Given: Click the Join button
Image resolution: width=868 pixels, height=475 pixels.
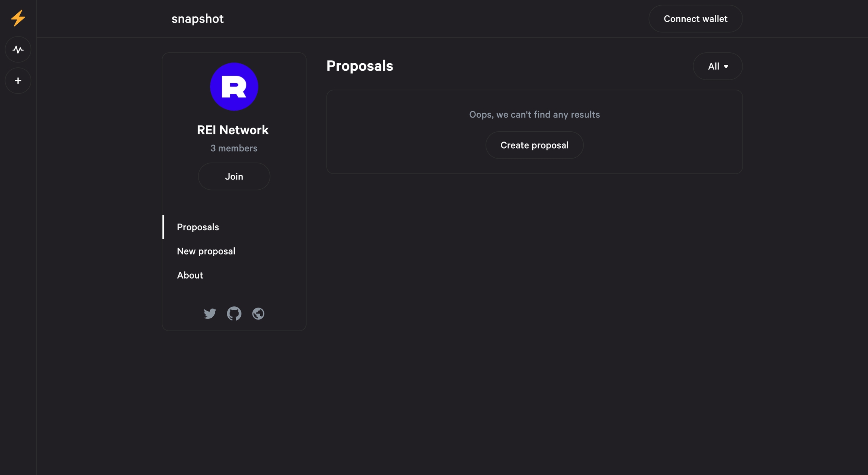Looking at the screenshot, I should click(234, 177).
